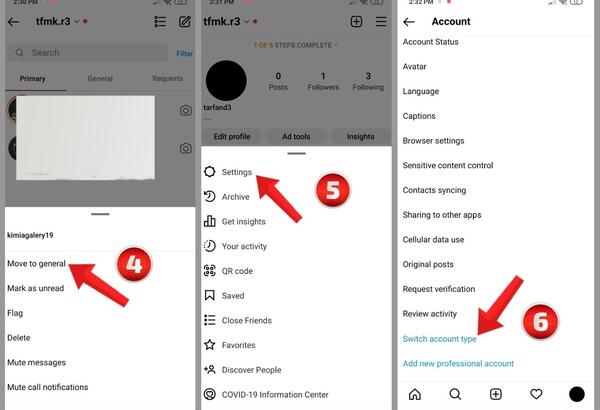
Task: Select Mute messages
Action: pyautogui.click(x=36, y=363)
